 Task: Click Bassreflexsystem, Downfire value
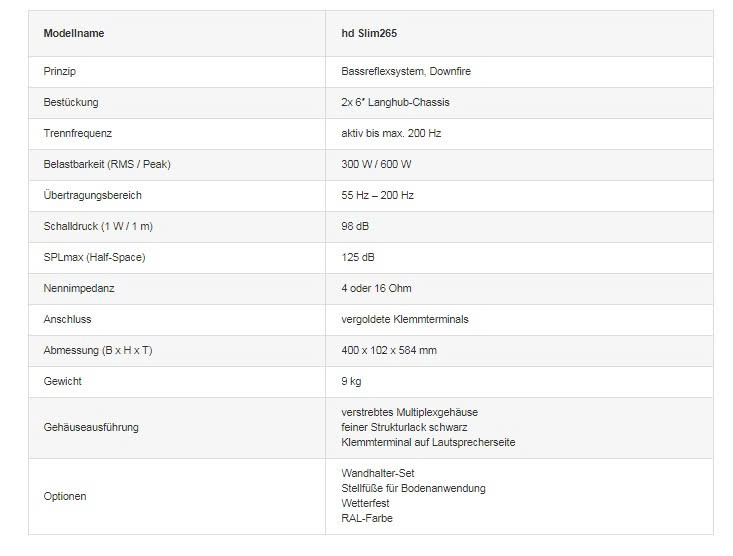400,71
